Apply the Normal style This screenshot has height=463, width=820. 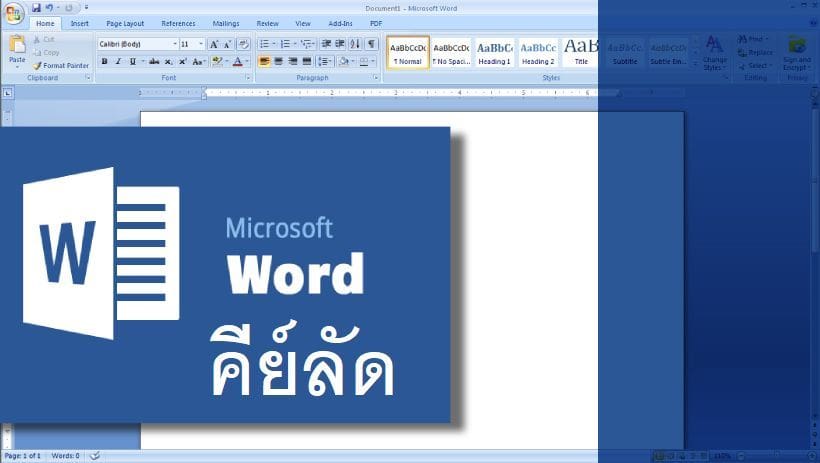coord(408,52)
